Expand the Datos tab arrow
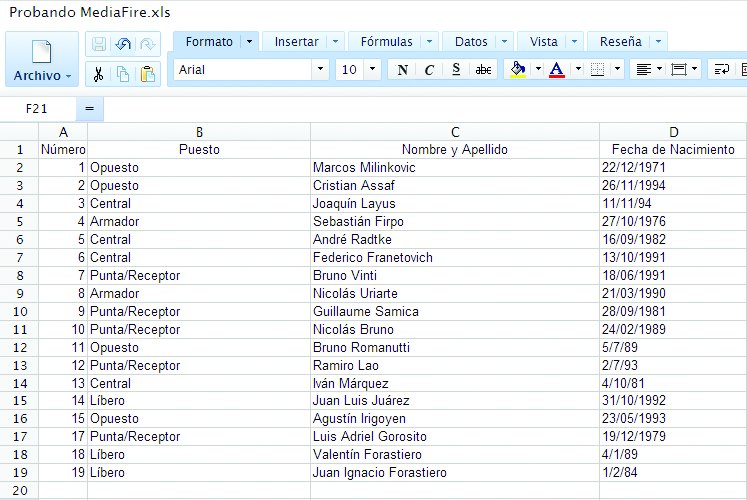Image resolution: width=747 pixels, height=500 pixels. coord(505,42)
